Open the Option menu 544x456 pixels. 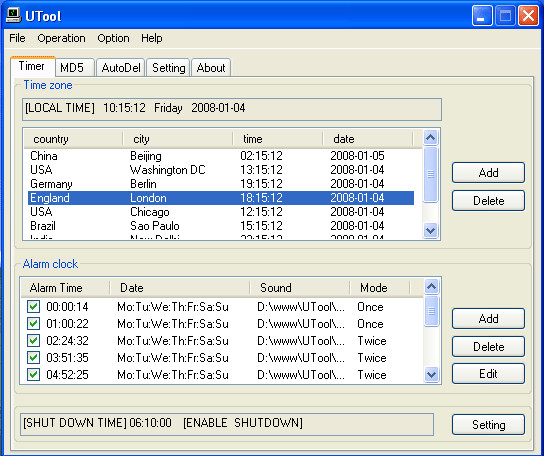pyautogui.click(x=113, y=38)
